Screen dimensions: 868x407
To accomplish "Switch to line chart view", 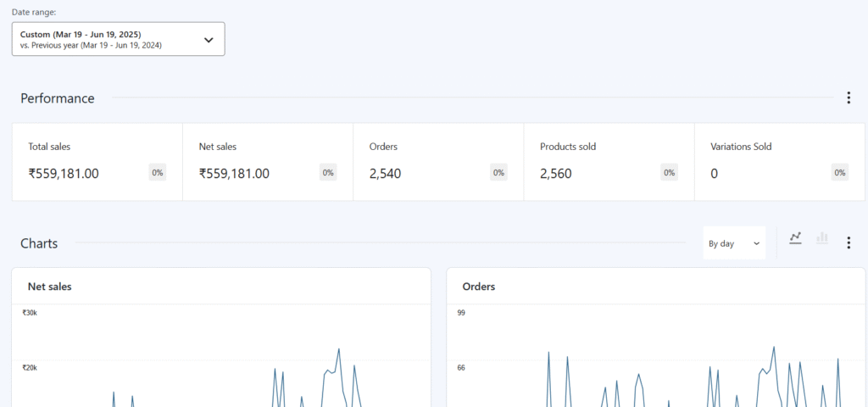I will point(795,239).
